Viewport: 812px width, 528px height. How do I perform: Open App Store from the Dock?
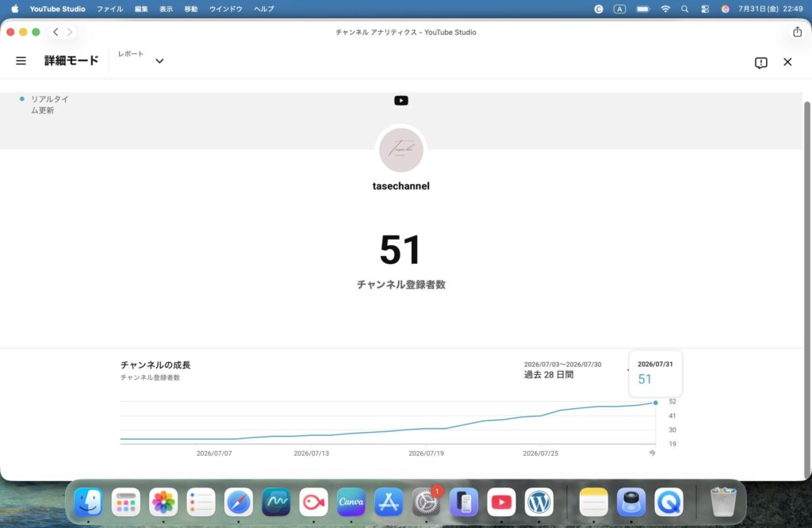(x=389, y=502)
